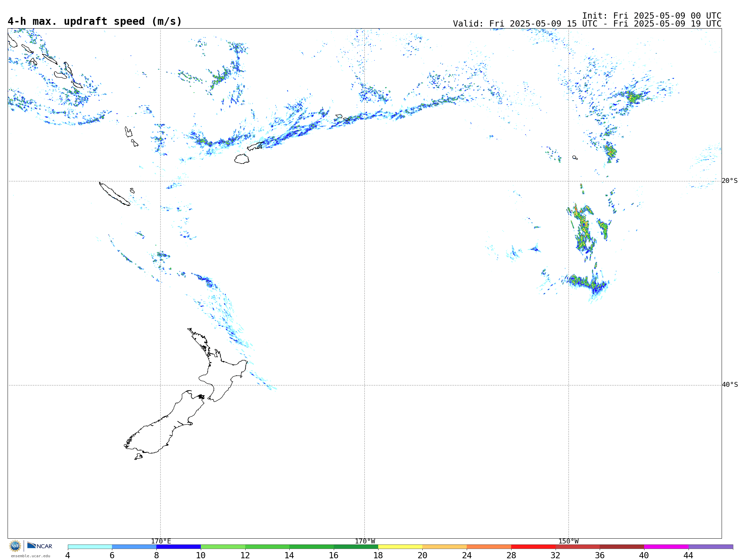Viewport: 744px width, 560px height.
Task: Click the colorbar tick label '4'
Action: point(68,555)
